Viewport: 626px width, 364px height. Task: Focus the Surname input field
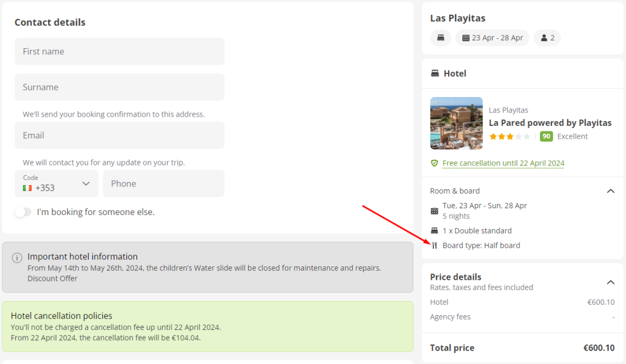point(119,87)
